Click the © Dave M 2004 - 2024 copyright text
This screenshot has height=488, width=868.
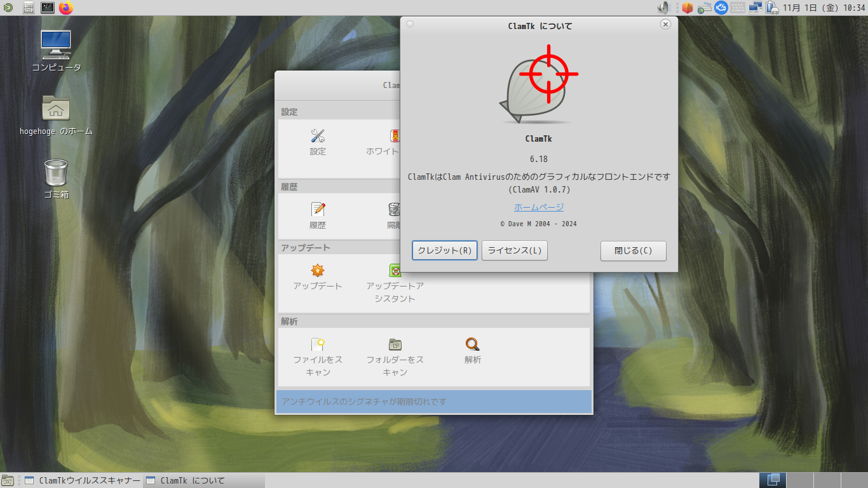(x=539, y=224)
